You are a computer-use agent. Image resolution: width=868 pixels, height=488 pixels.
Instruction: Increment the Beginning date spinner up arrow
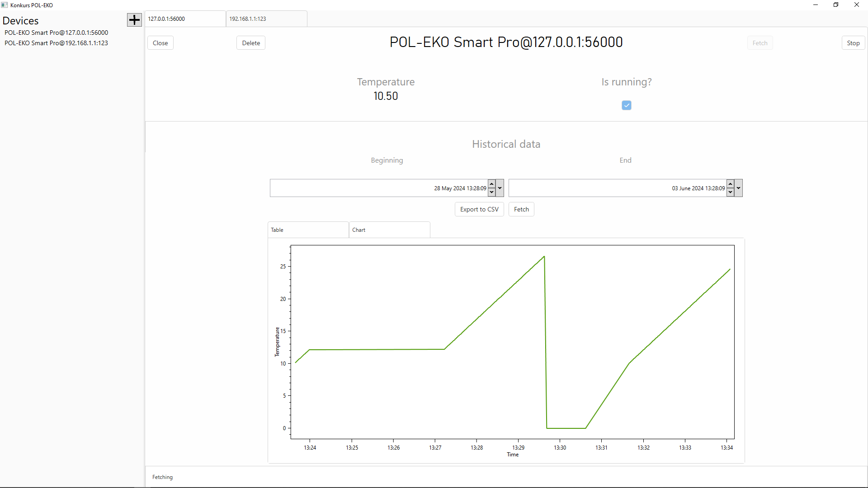point(491,184)
